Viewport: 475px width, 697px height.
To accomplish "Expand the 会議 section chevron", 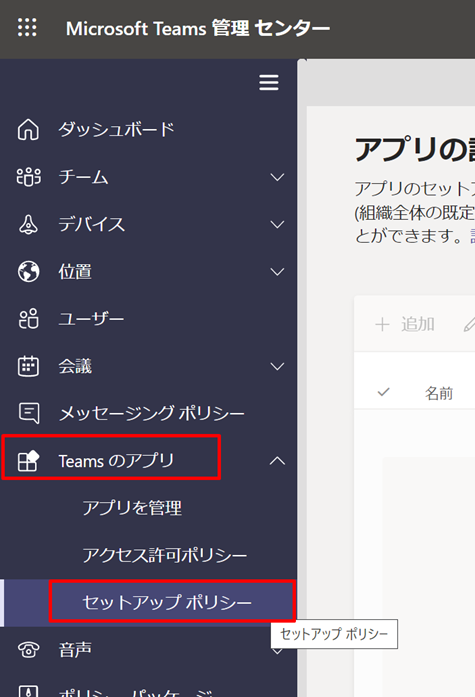I will click(277, 367).
